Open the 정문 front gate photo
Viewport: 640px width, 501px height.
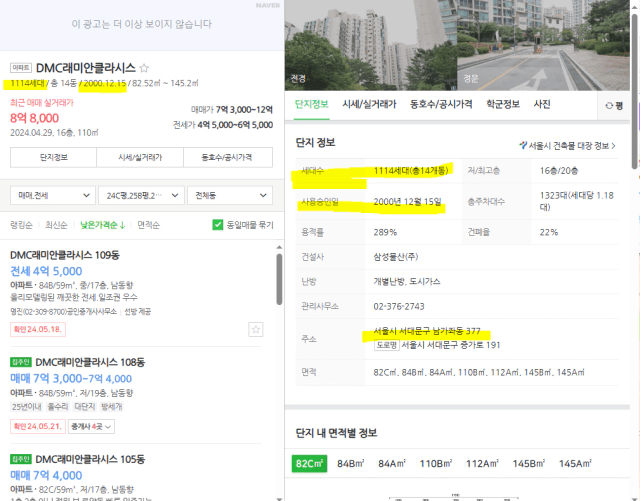pyautogui.click(x=544, y=45)
